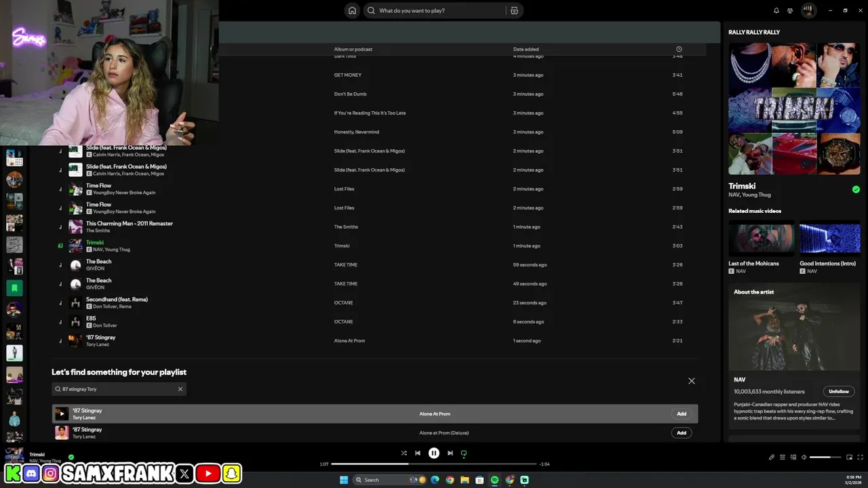
Task: Sort by Album or podcast column header
Action: click(x=353, y=49)
